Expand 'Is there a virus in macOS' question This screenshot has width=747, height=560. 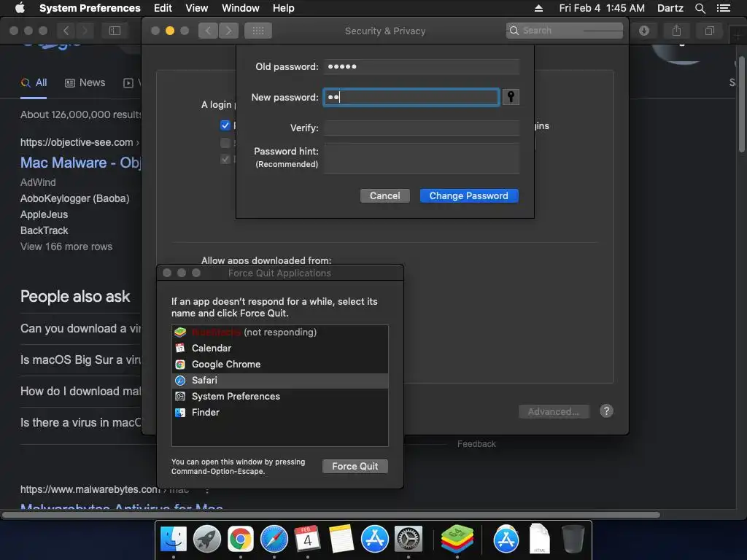(80, 423)
